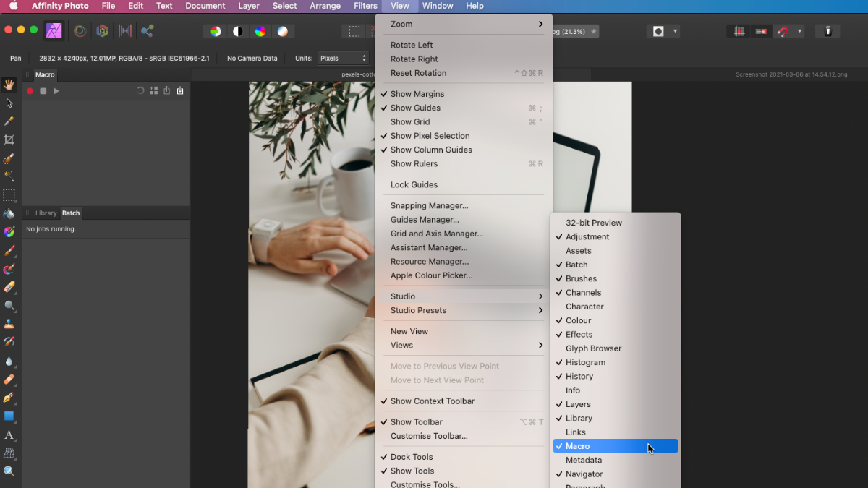The height and width of the screenshot is (488, 868).
Task: Open the Units dropdown showing Pixels
Action: [x=344, y=58]
